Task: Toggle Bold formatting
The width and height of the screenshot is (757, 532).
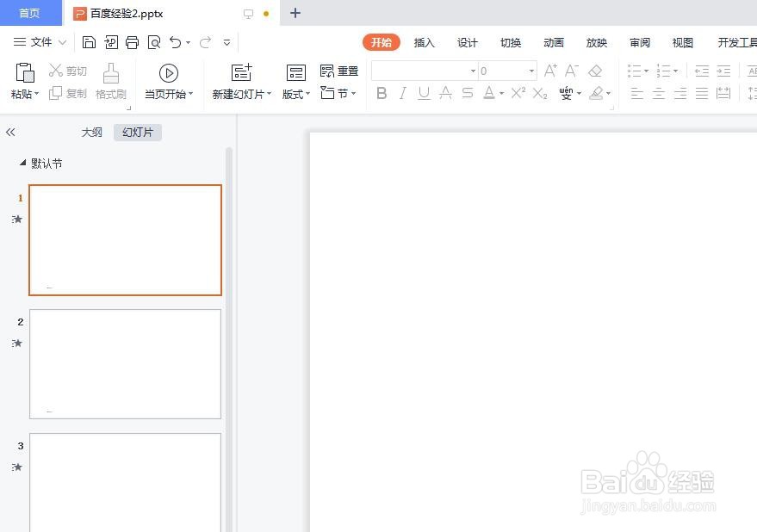Action: tap(382, 93)
